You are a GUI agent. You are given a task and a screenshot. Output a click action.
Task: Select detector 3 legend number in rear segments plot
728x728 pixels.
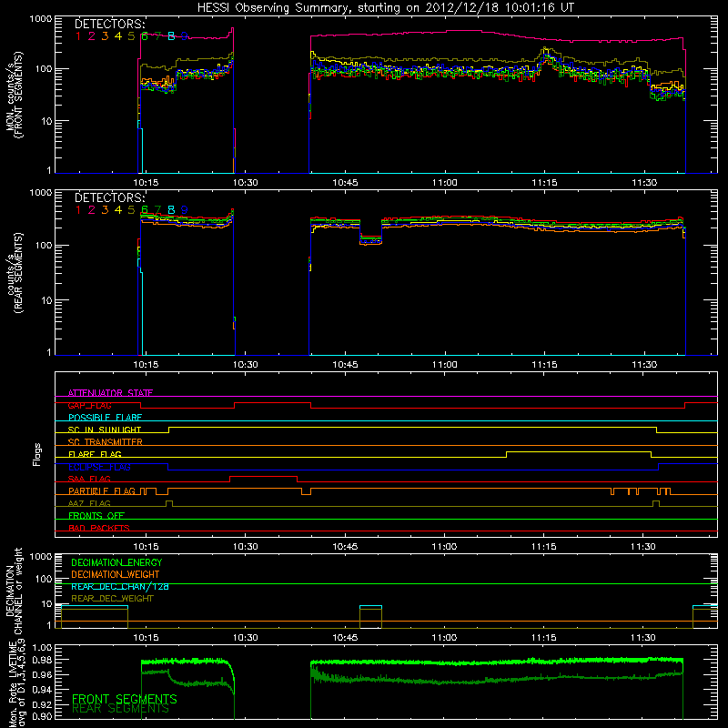click(x=105, y=210)
